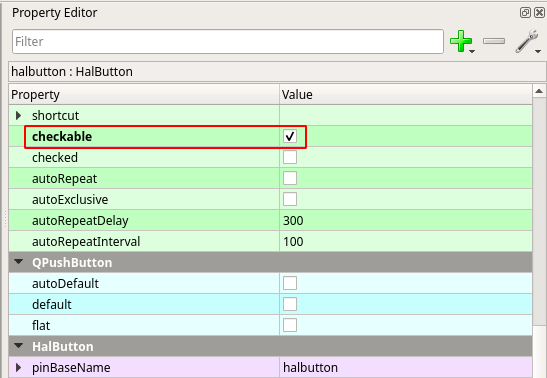
Task: Select the autoExclusive property name
Action: (70, 199)
